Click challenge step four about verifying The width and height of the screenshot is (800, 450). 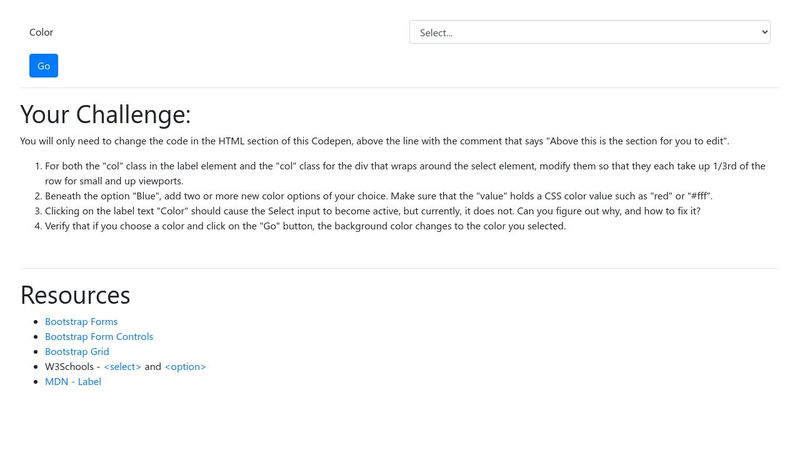coord(305,226)
